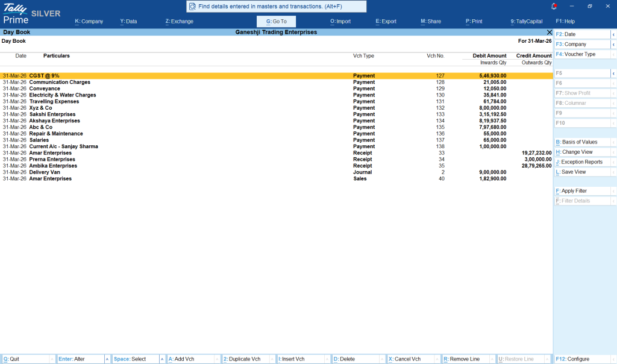This screenshot has width=617, height=364.
Task: Click I: Insert Vch
Action: tap(301, 359)
